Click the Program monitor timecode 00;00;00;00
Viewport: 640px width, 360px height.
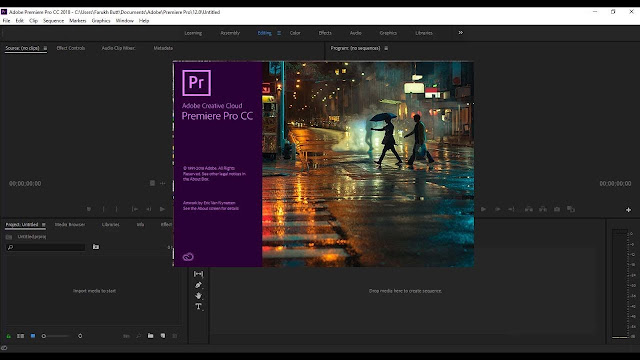click(x=615, y=184)
